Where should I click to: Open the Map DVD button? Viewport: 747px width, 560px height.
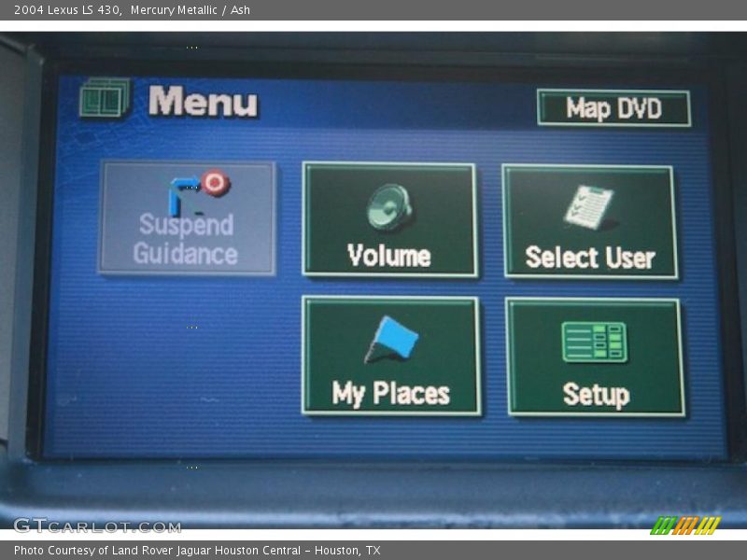click(613, 108)
